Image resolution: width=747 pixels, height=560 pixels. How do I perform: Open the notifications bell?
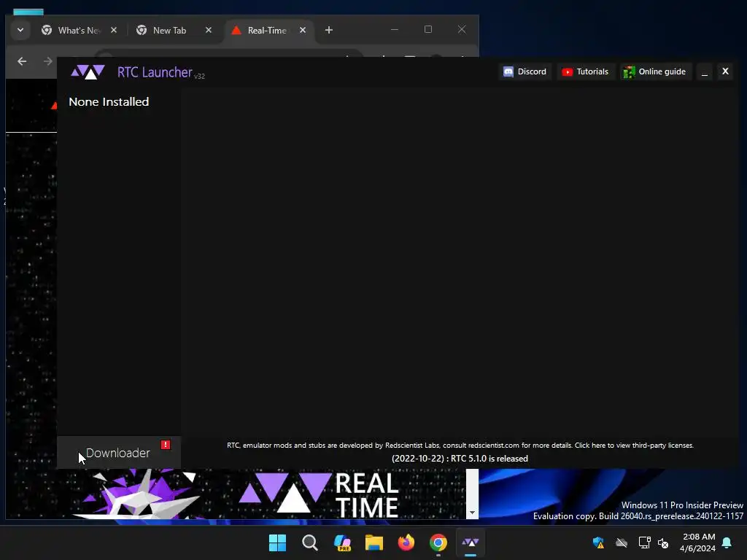pyautogui.click(x=727, y=542)
